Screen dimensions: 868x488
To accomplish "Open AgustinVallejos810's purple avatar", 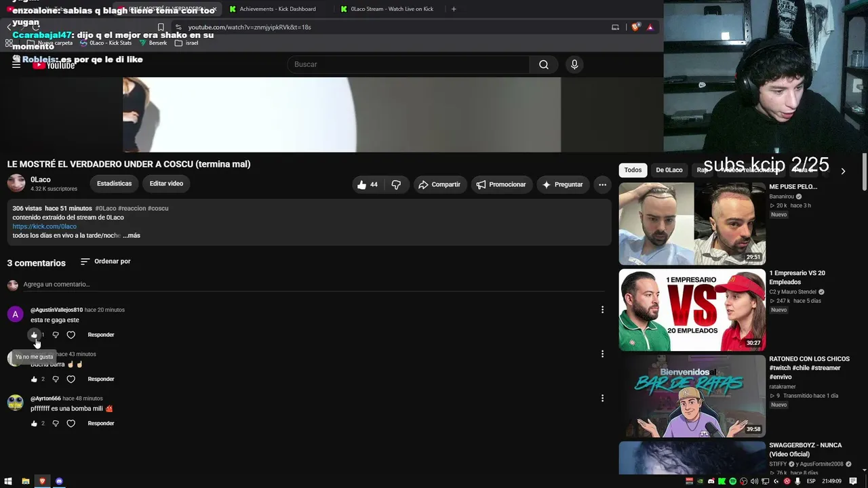I will pos(16,314).
